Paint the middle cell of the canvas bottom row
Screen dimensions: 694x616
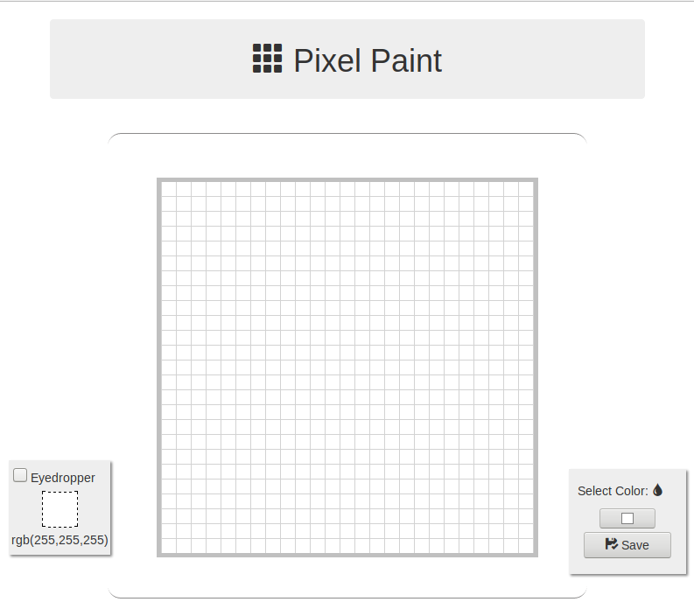click(x=347, y=546)
